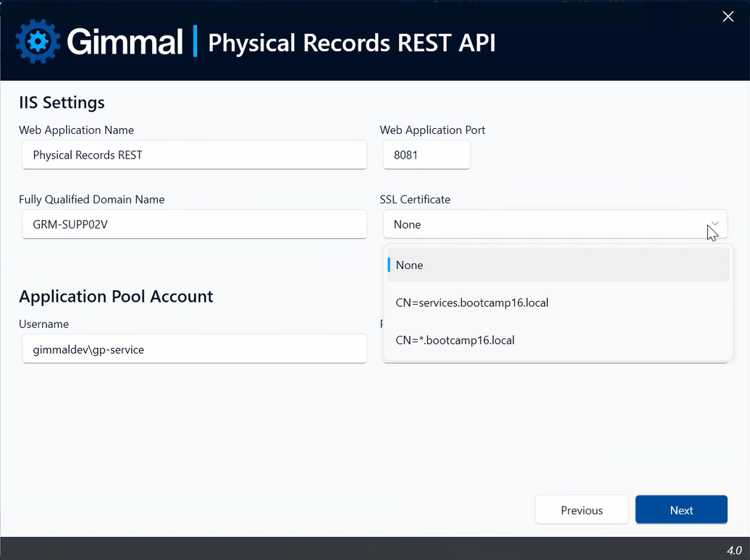Select the Username input box
The height and width of the screenshot is (560, 750).
pos(195,349)
